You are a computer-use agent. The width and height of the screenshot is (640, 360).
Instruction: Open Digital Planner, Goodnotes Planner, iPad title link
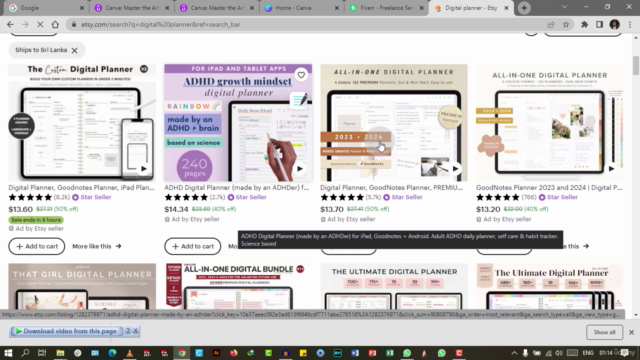pos(81,188)
